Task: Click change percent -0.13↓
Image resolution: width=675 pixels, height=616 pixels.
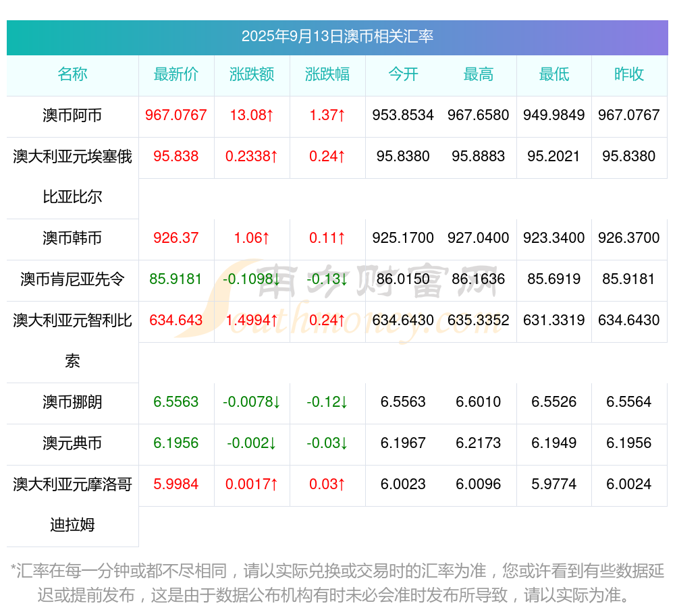Action: pyautogui.click(x=327, y=279)
